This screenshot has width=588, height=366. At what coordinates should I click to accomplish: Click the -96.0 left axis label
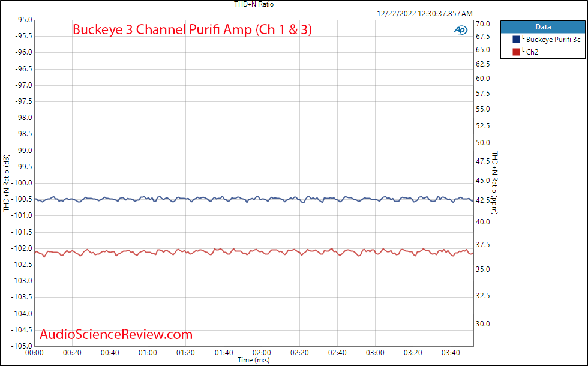point(23,53)
